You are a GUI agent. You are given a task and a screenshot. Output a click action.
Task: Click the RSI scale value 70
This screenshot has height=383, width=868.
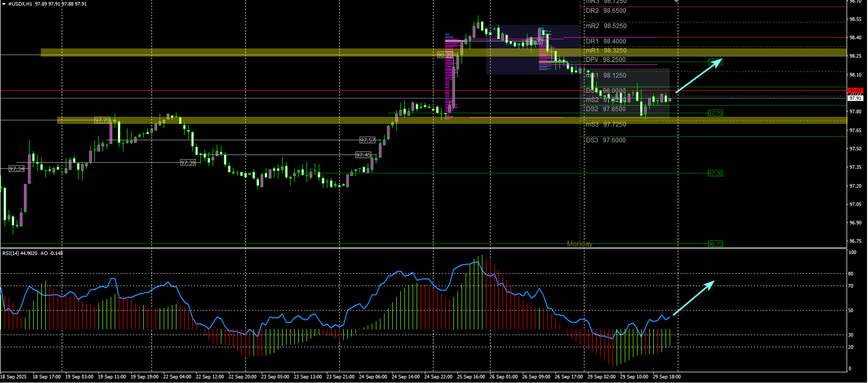(851, 286)
